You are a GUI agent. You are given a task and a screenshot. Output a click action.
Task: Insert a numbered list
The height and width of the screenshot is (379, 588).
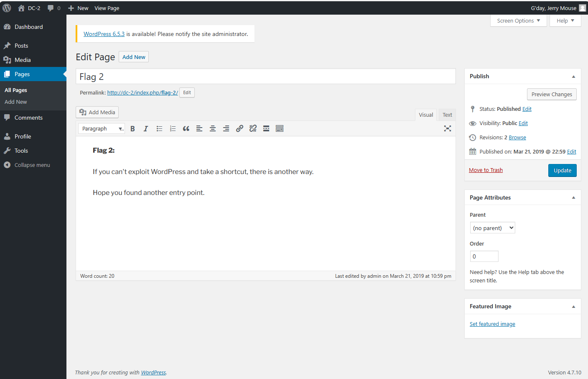pyautogui.click(x=173, y=128)
